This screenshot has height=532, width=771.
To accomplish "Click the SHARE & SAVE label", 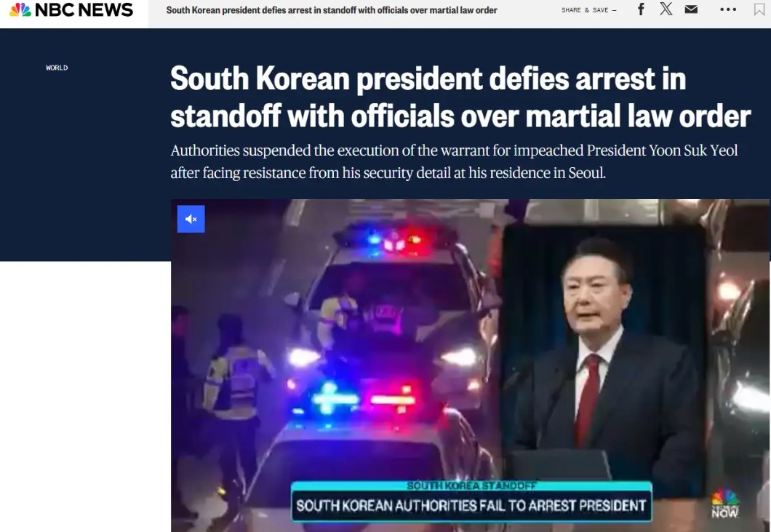I will (x=585, y=10).
